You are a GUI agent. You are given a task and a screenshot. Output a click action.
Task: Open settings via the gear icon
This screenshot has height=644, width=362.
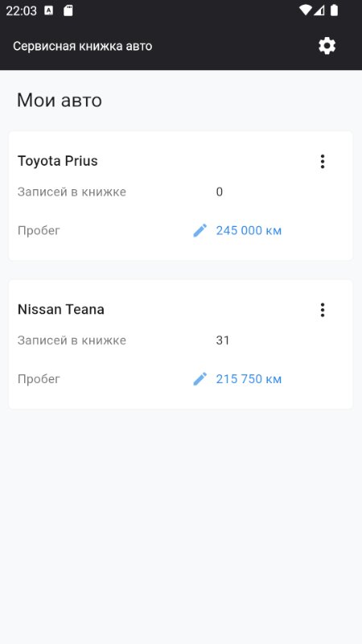327,46
